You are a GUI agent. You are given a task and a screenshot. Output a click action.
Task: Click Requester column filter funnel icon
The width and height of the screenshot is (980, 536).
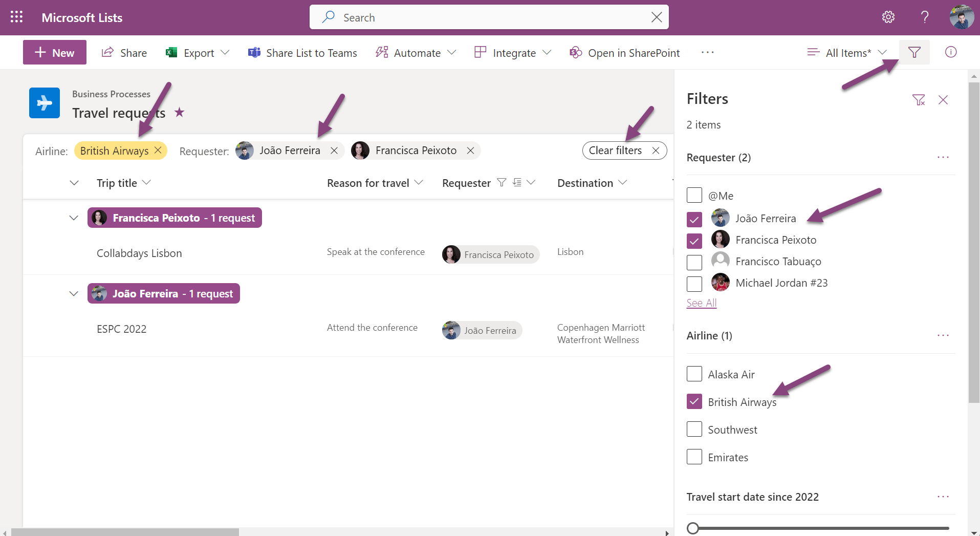502,182
